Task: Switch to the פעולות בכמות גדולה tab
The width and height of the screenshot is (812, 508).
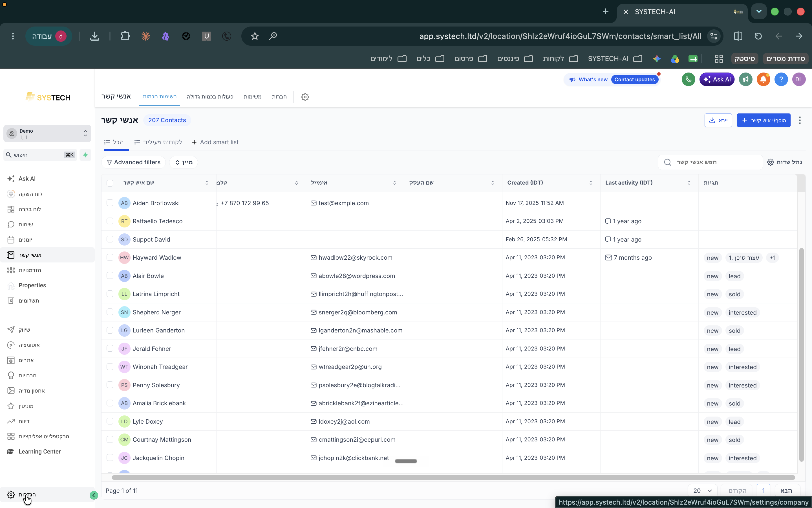Action: (x=210, y=97)
